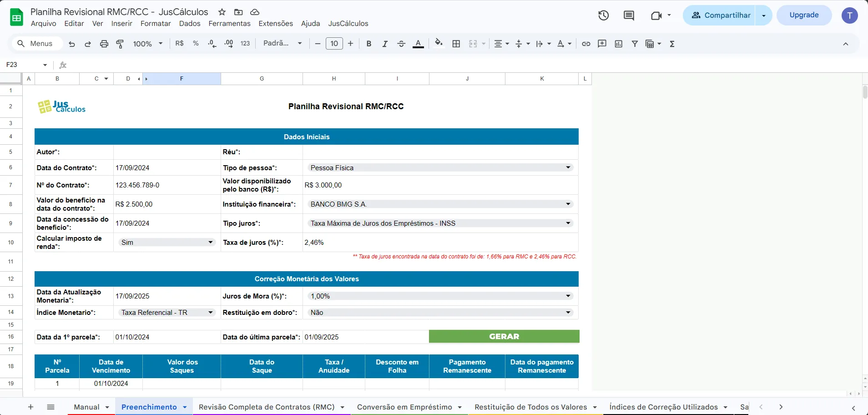Add a new sheet with plus
868x415 pixels.
tap(30, 407)
